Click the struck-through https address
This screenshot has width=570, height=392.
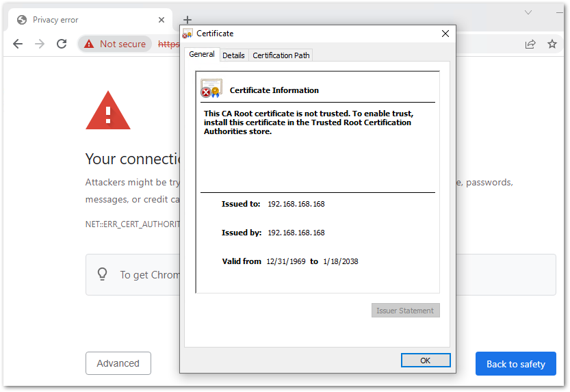coord(168,44)
